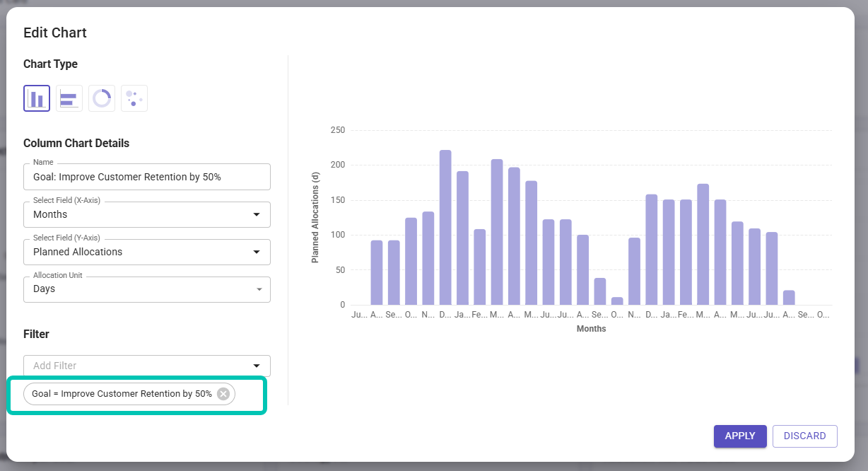Screen dimensions: 868x471
Task: Click the Column Chart Details heading
Action: (x=76, y=143)
